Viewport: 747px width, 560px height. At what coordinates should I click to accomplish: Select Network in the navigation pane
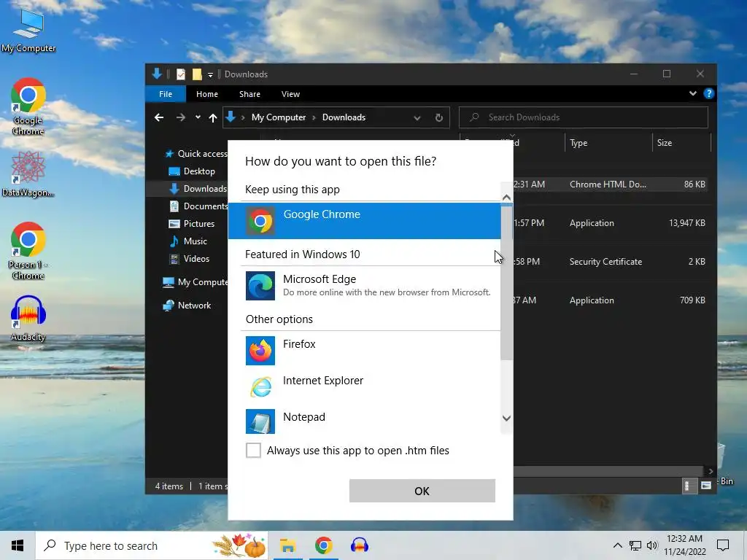[x=187, y=306]
